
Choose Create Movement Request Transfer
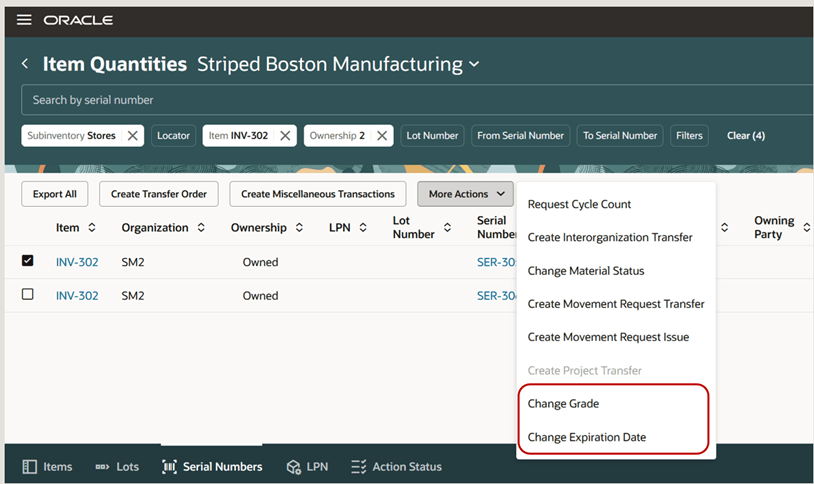pos(616,304)
